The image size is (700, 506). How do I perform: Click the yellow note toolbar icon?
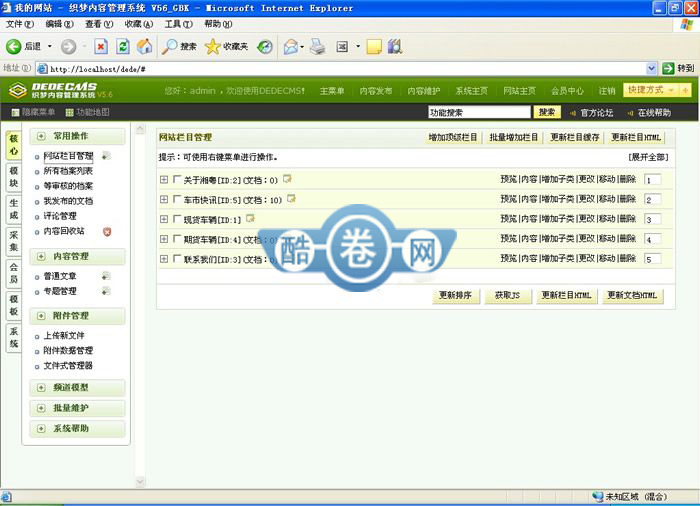coord(374,46)
